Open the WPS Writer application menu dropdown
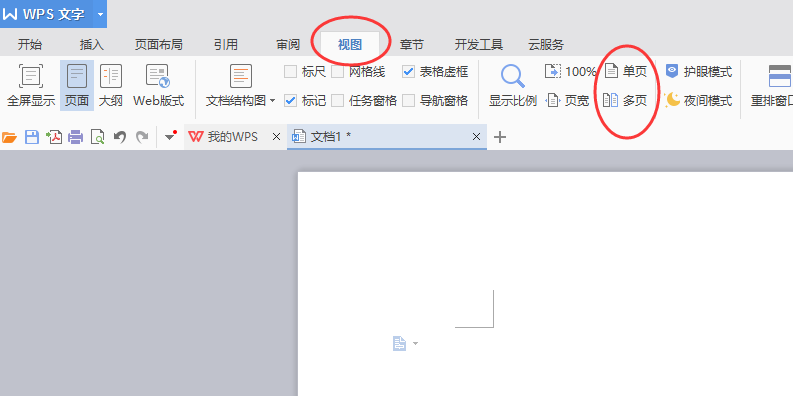The width and height of the screenshot is (793, 396). (x=100, y=14)
